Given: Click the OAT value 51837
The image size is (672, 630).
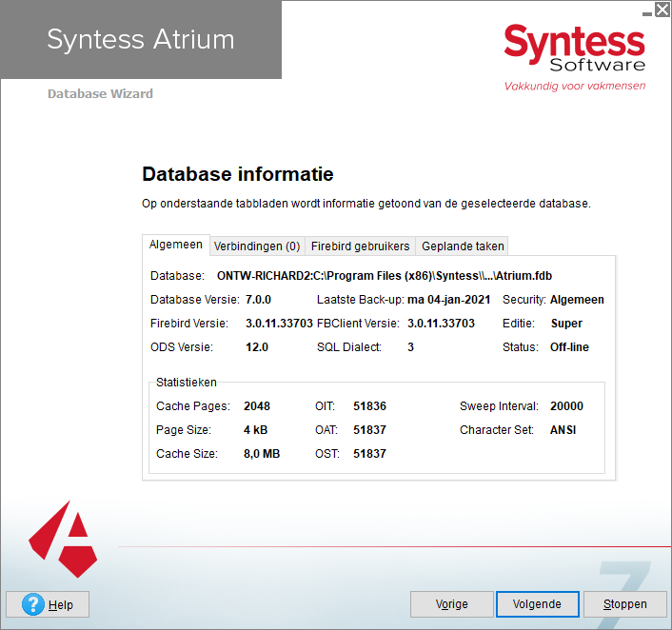Looking at the screenshot, I should [x=369, y=430].
